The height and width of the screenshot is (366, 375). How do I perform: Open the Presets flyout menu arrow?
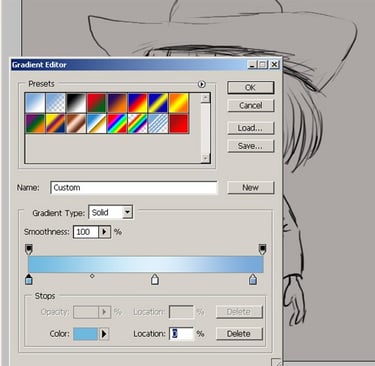point(201,84)
